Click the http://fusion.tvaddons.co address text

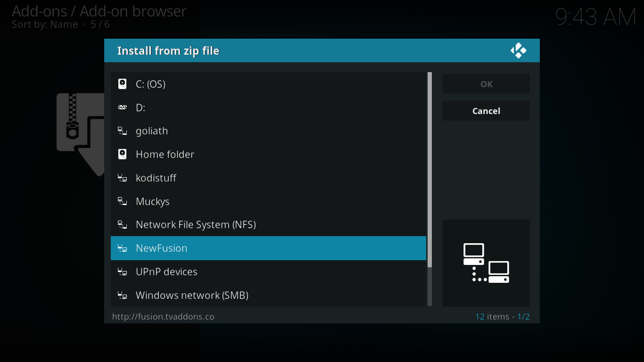tap(163, 316)
